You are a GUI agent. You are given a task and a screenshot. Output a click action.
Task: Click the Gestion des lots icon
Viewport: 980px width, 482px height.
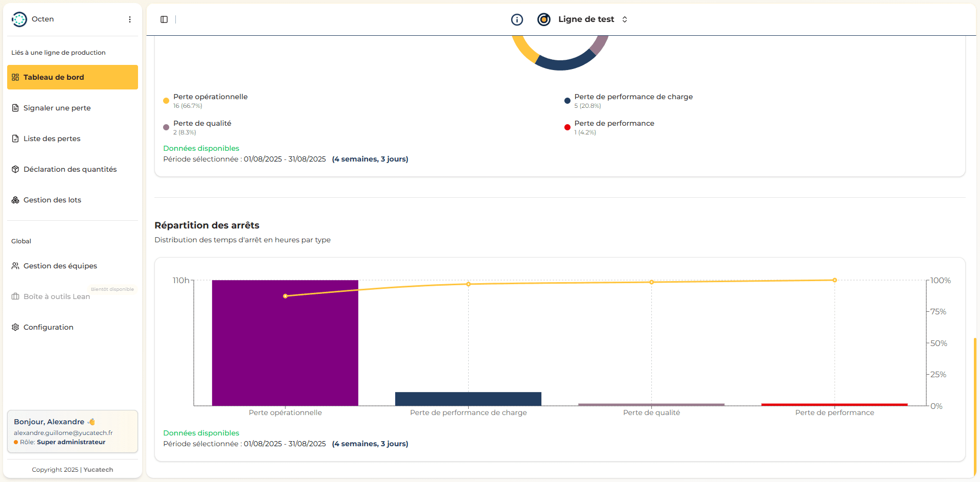pos(15,200)
